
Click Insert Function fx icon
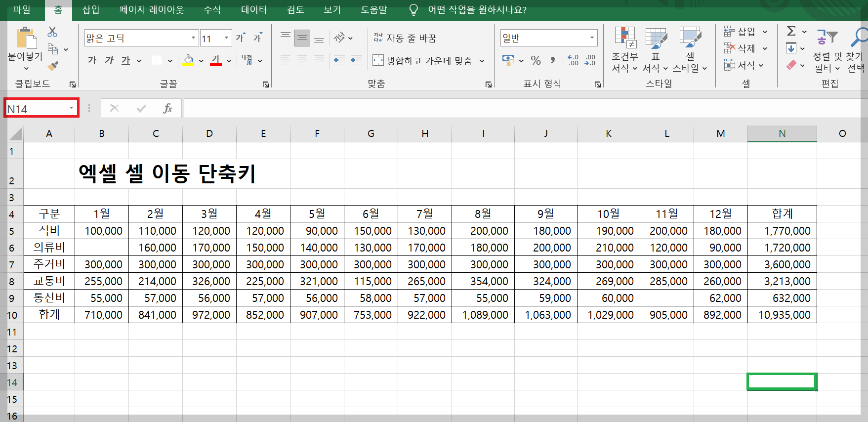tap(167, 108)
